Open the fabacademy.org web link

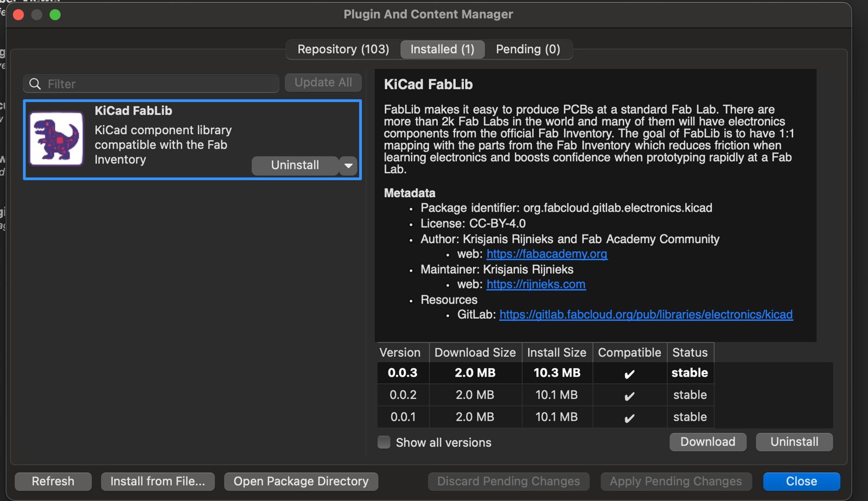tap(547, 254)
